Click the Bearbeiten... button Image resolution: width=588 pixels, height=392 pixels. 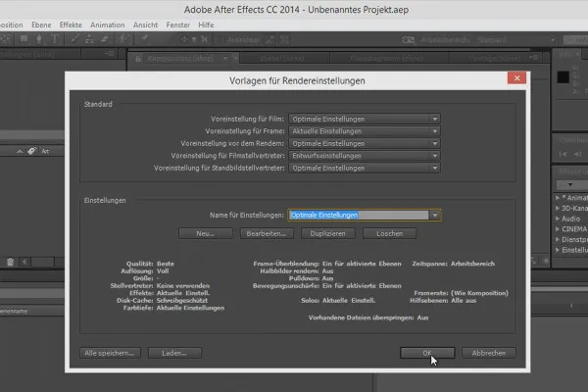coord(267,233)
